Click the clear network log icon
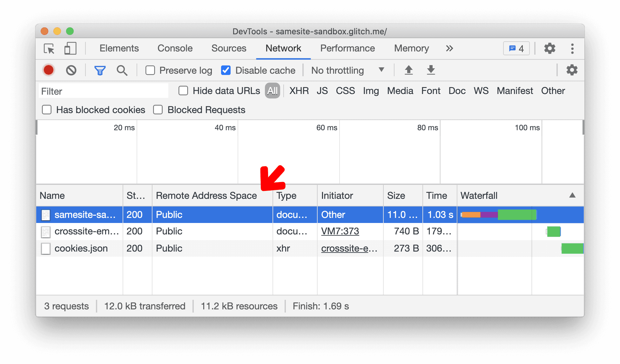Screen dimensions: 620x364 pyautogui.click(x=70, y=70)
